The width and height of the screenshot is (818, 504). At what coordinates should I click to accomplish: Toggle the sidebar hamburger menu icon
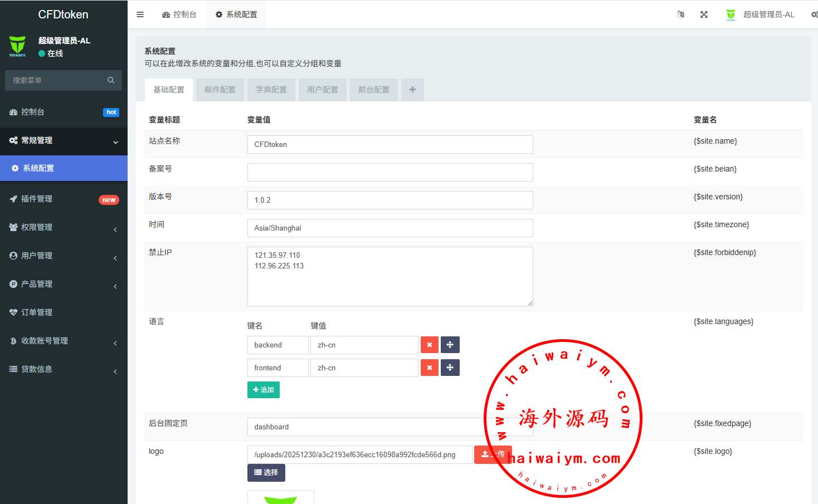click(140, 14)
